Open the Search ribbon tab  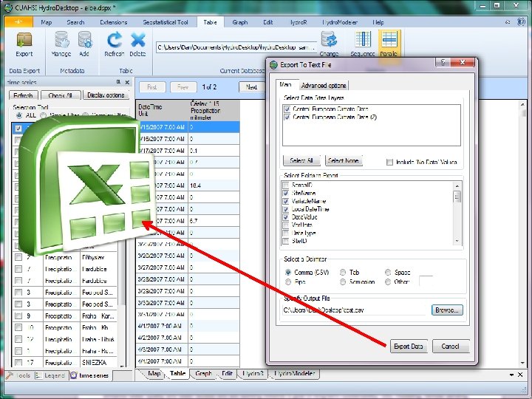click(x=75, y=22)
